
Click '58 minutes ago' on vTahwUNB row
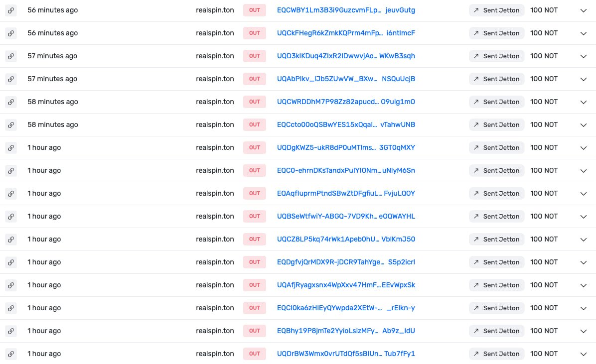click(52, 124)
